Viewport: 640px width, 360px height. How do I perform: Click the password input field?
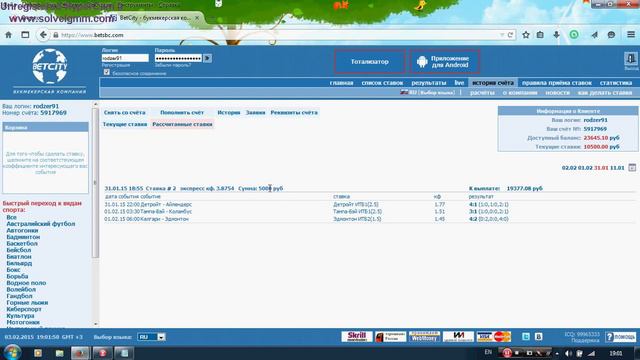[178, 58]
